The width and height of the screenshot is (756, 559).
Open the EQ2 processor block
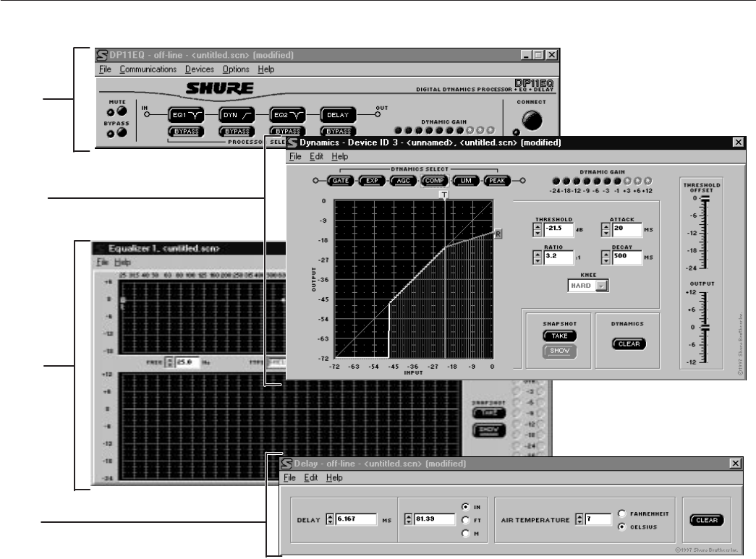click(287, 115)
